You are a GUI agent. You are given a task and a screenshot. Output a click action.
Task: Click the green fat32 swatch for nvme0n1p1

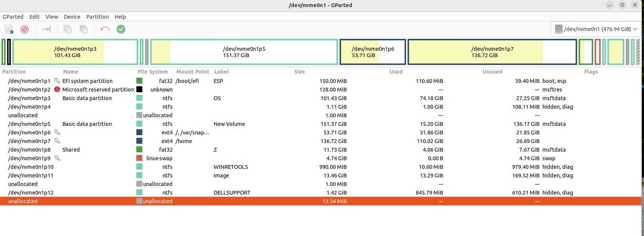click(x=139, y=81)
